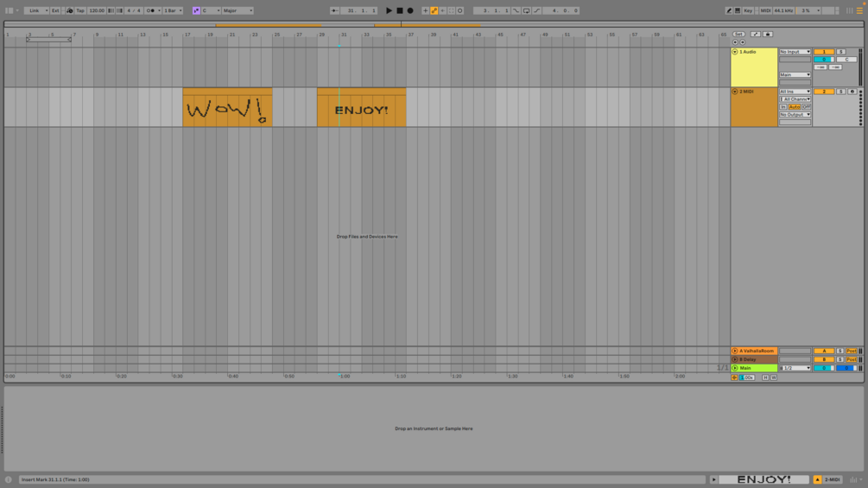Click the 1 Audio pan control C
The width and height of the screenshot is (868, 488).
point(846,60)
